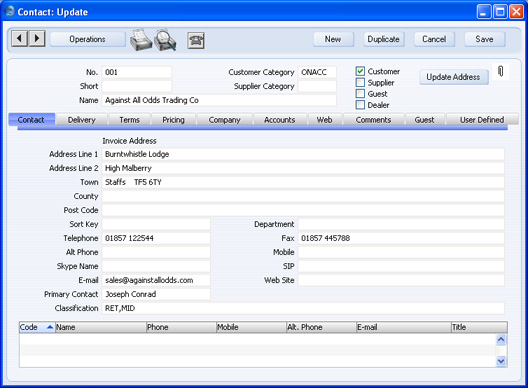Sort by Alt. Phone column header

pyautogui.click(x=321, y=327)
